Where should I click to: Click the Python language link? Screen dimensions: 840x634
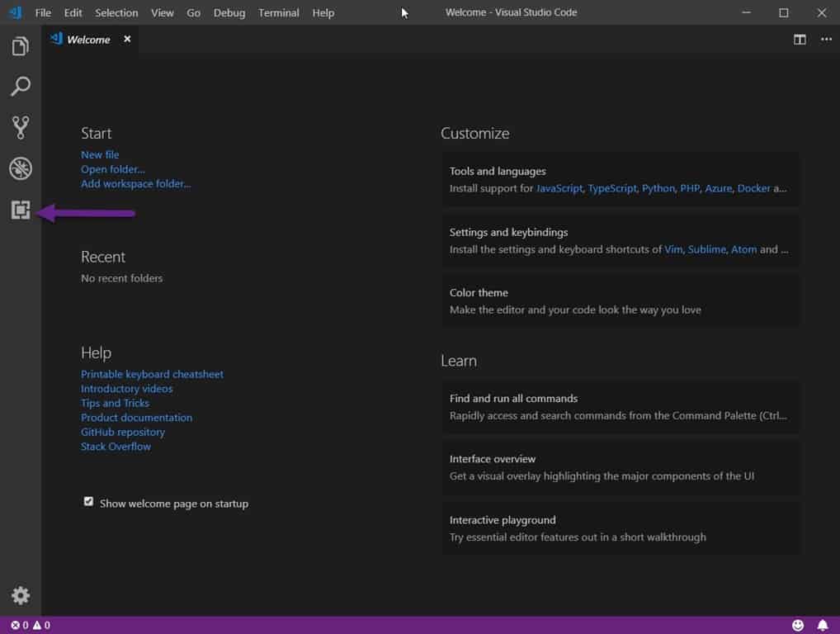[658, 188]
